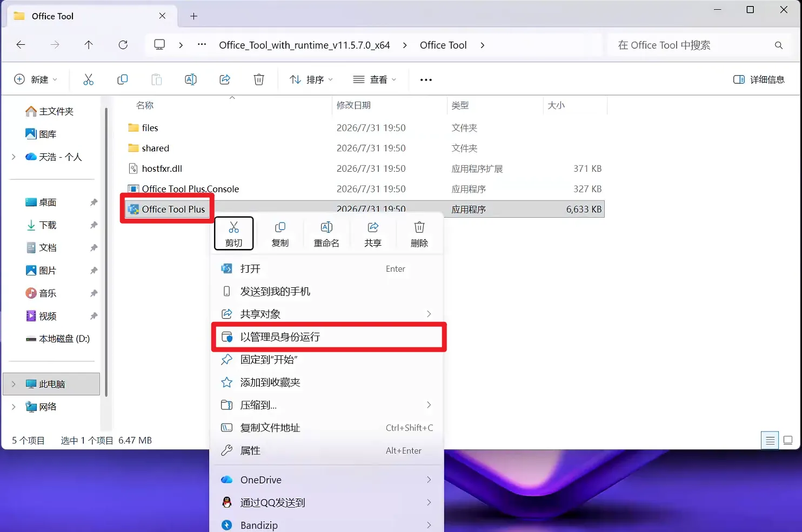Image resolution: width=802 pixels, height=532 pixels.
Task: Click the search magnifier icon
Action: 779,45
